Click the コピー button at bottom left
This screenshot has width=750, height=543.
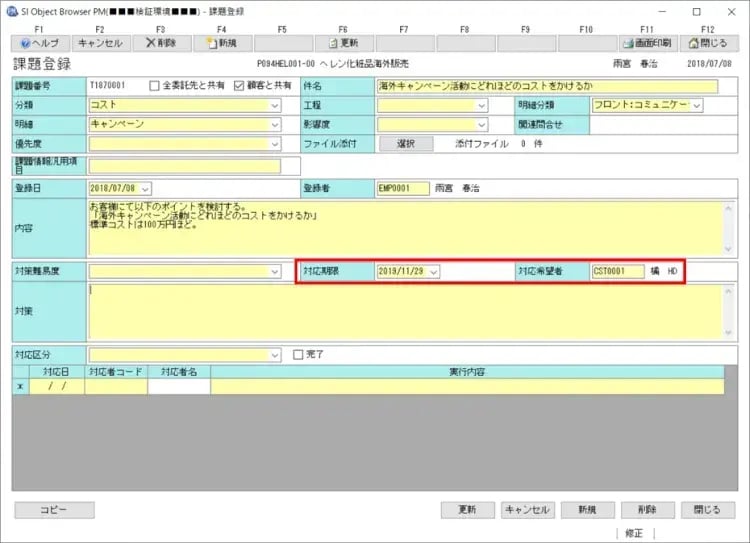pyautogui.click(x=54, y=510)
